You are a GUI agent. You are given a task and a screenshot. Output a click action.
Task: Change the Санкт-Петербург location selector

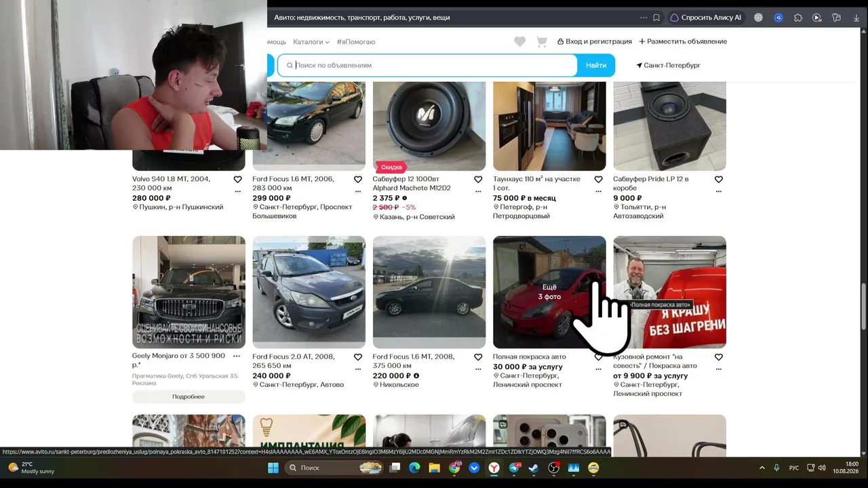[x=669, y=65]
